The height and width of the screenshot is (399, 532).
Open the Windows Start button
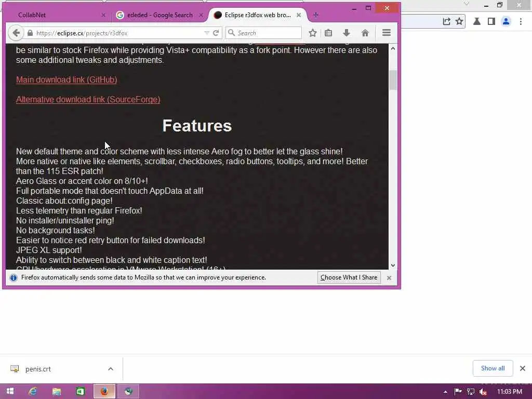click(x=10, y=392)
